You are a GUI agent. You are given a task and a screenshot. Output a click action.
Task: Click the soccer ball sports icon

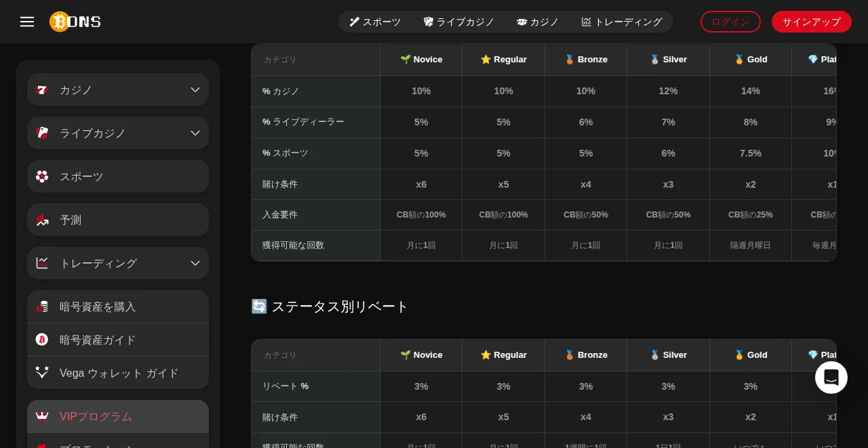click(x=42, y=176)
